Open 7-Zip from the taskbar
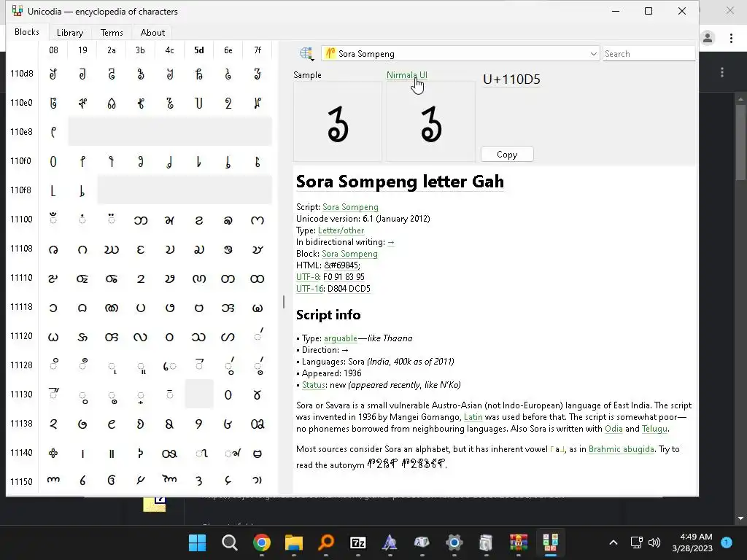The image size is (747, 560). [x=357, y=542]
